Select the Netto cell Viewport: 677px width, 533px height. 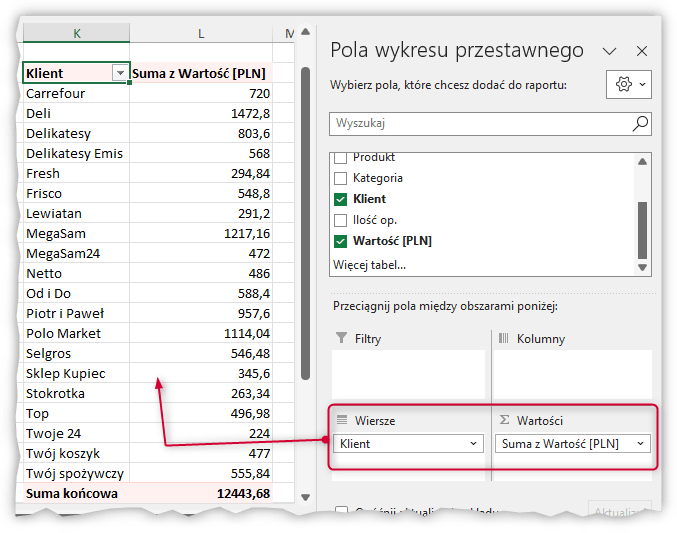[76, 273]
